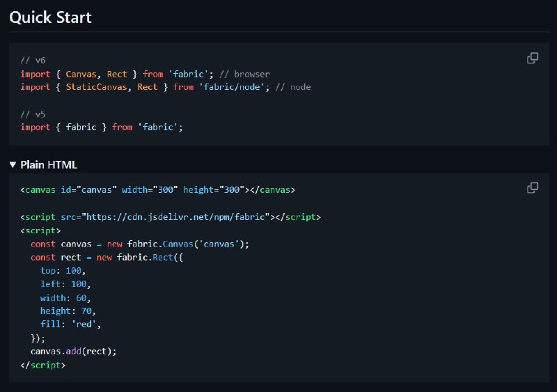Click the StaticCanvas identifier in import
Image resolution: width=557 pixels, height=392 pixels.
click(x=96, y=87)
